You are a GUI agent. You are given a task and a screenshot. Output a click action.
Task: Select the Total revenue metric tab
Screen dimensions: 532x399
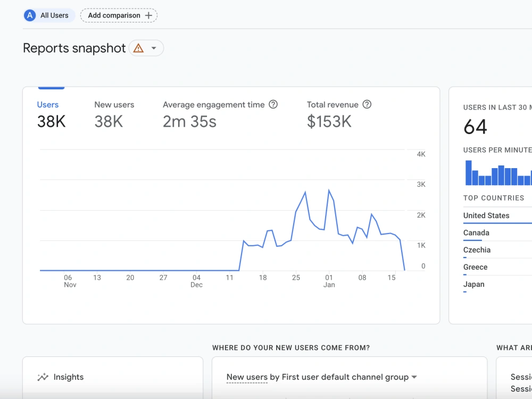pos(339,115)
